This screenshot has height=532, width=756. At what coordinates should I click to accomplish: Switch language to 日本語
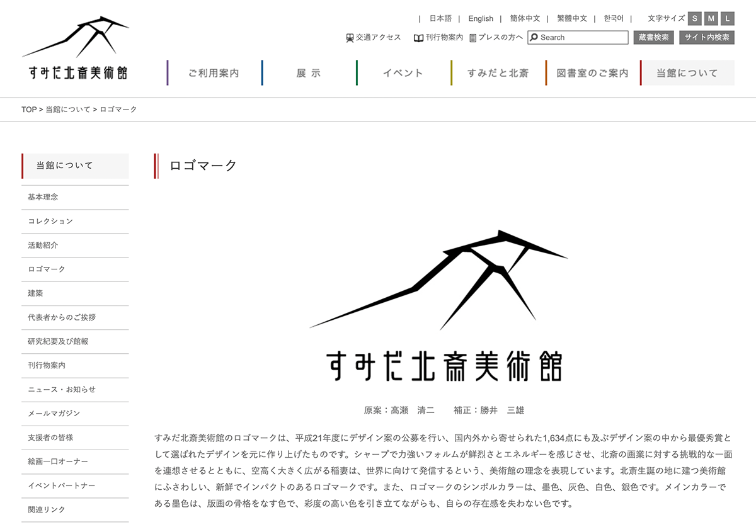click(x=440, y=19)
